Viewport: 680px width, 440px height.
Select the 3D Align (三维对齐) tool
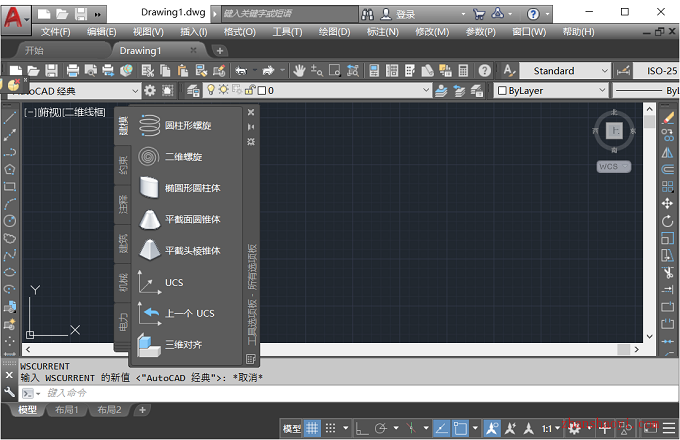click(170, 345)
